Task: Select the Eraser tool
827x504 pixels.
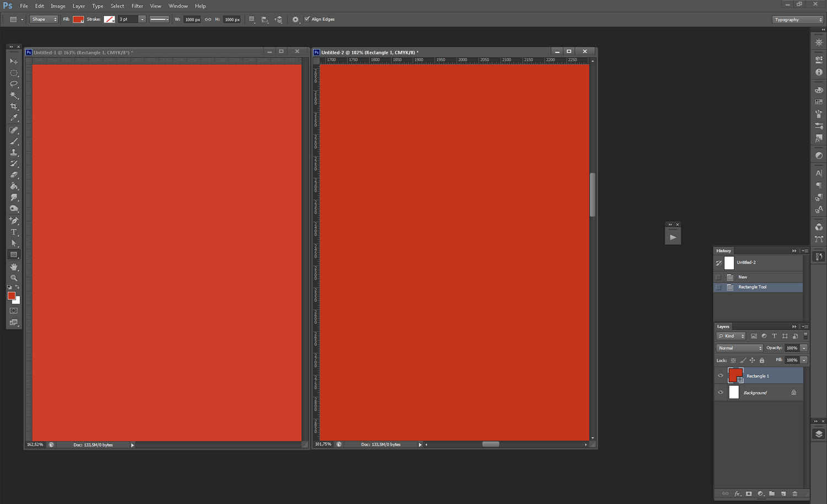Action: tap(14, 175)
